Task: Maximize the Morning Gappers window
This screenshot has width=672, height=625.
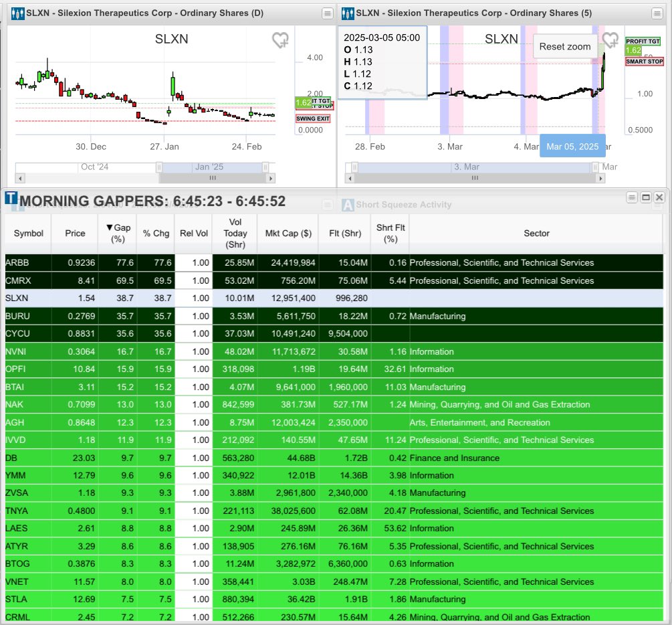Action: pyautogui.click(x=645, y=197)
